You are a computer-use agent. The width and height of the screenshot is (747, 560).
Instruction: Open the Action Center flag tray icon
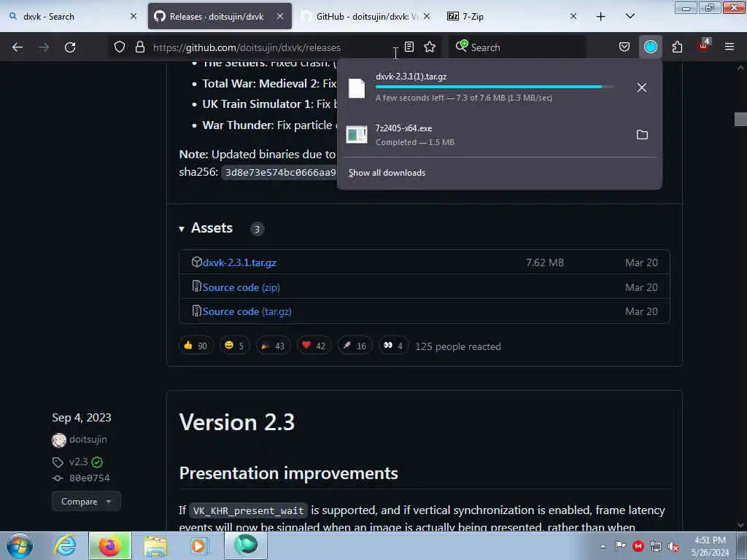click(620, 546)
